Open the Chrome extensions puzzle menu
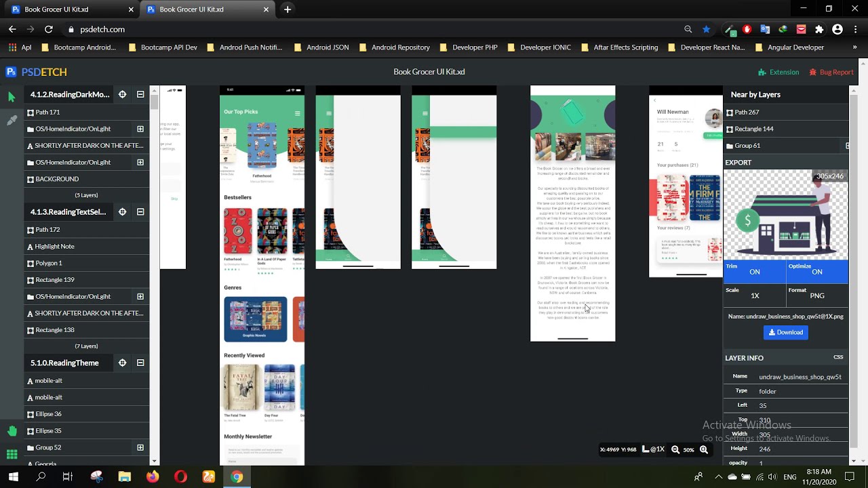The height and width of the screenshot is (488, 868). (x=819, y=29)
